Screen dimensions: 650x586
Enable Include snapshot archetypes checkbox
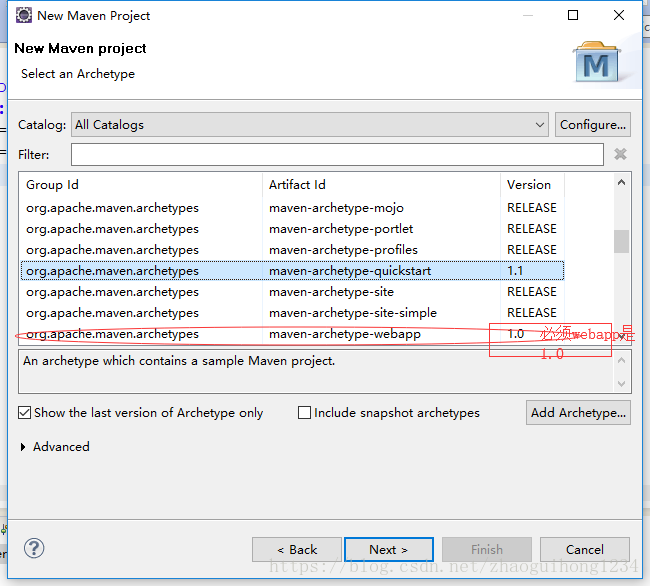click(304, 413)
